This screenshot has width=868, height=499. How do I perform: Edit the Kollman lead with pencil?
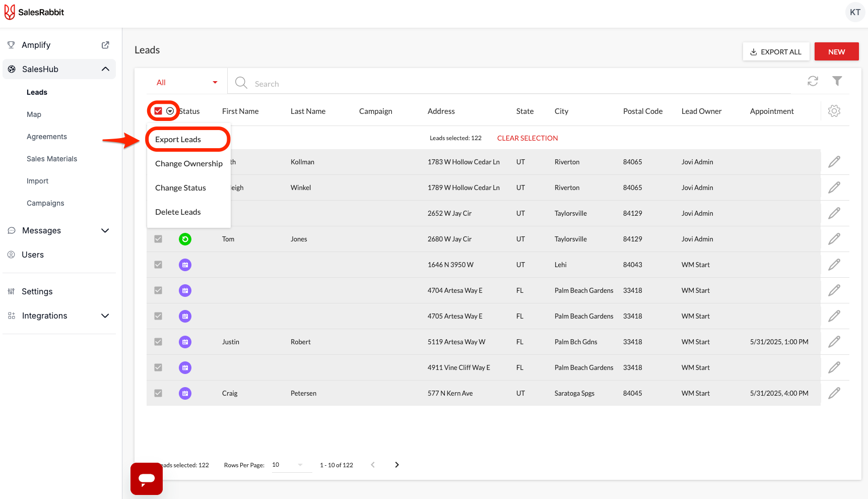point(834,162)
